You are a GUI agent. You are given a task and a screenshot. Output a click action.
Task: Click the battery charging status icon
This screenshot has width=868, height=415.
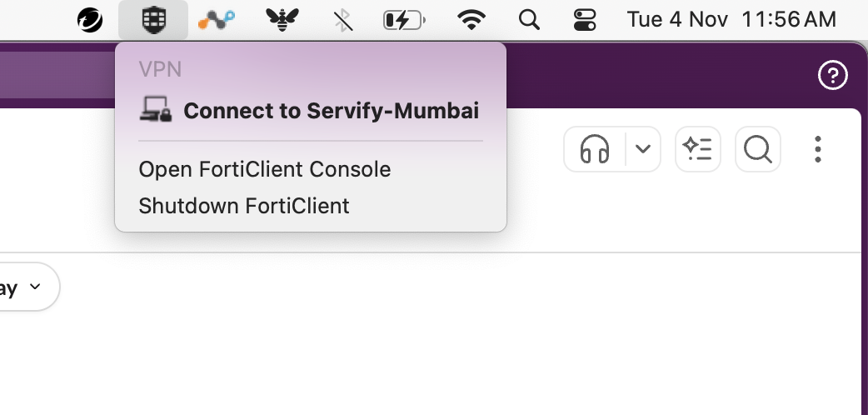click(x=404, y=20)
